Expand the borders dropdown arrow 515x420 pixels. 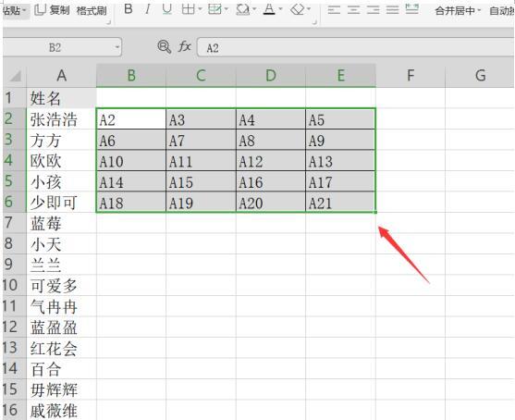pyautogui.click(x=200, y=9)
